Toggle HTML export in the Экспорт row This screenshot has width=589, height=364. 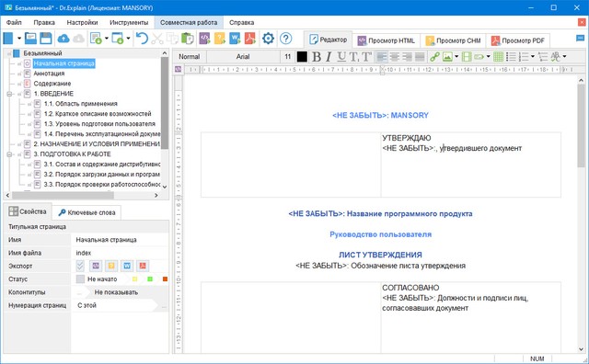coord(96,266)
